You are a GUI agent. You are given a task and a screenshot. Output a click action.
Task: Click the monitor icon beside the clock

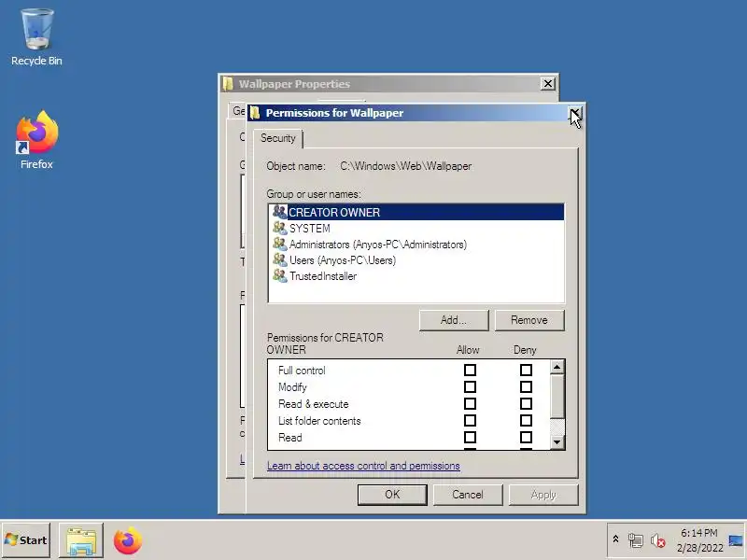pyautogui.click(x=736, y=540)
